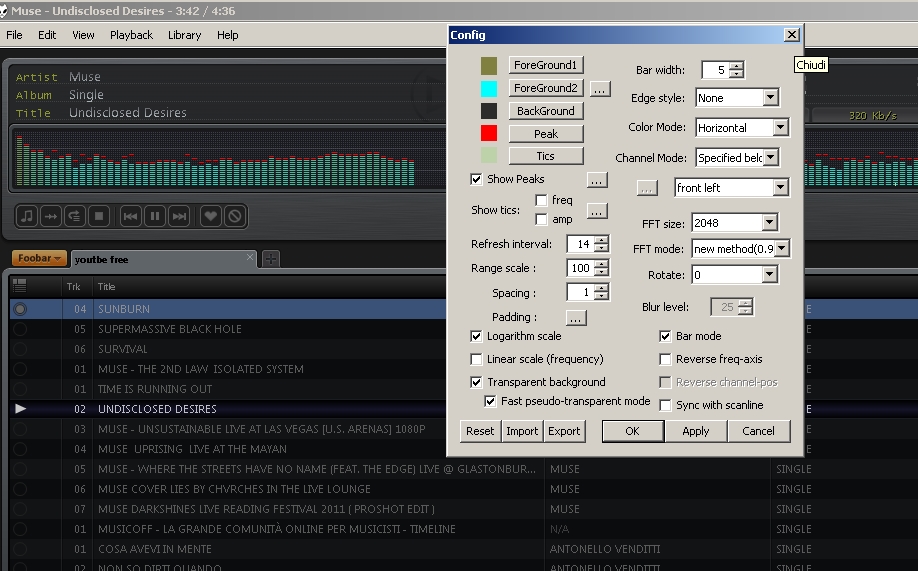
Task: Enable freq tics checkbox
Action: tap(541, 200)
